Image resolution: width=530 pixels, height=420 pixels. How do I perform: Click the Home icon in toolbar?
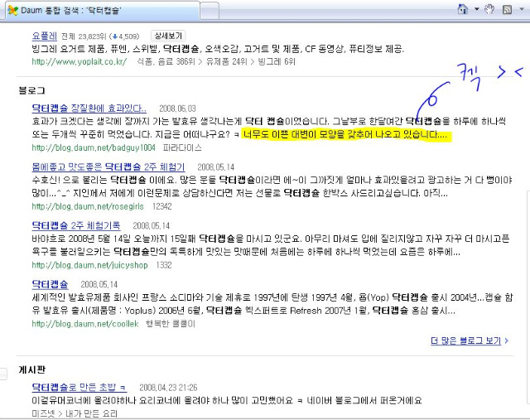coord(462,9)
